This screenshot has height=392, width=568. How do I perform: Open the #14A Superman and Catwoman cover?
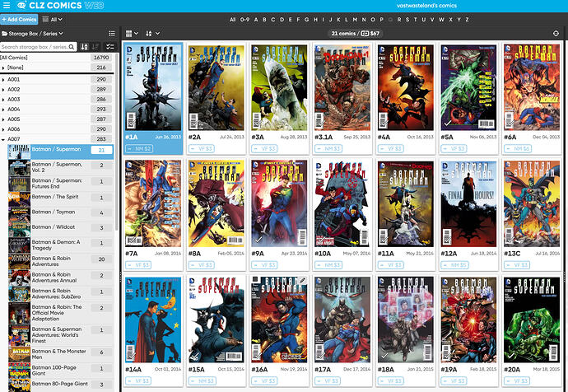[x=153, y=320]
